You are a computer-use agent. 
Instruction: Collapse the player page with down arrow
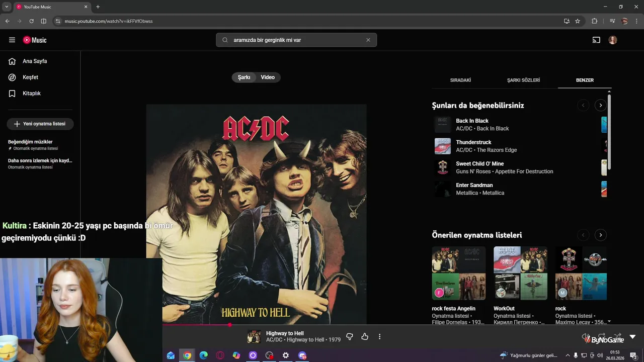pyautogui.click(x=632, y=337)
